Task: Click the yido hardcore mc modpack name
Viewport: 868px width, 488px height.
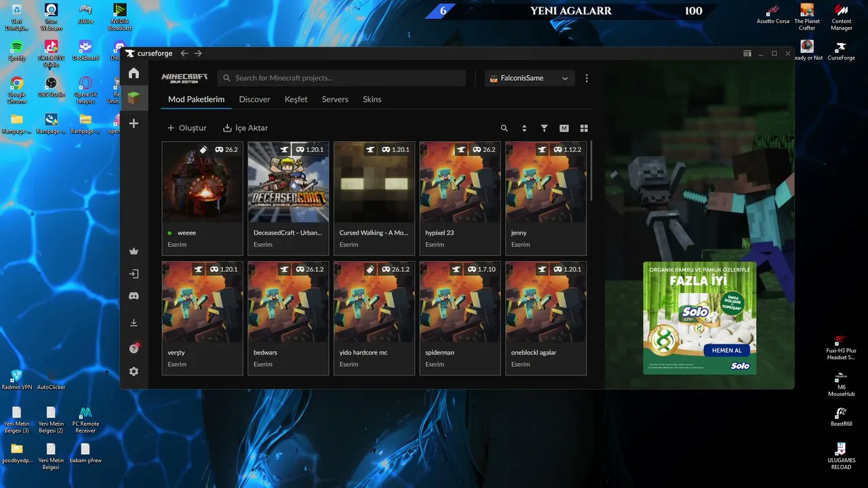Action: [x=364, y=352]
